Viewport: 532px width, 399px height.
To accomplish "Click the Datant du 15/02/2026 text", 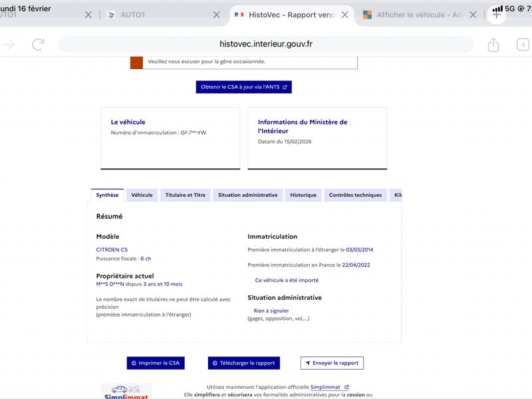I will pyautogui.click(x=285, y=142).
